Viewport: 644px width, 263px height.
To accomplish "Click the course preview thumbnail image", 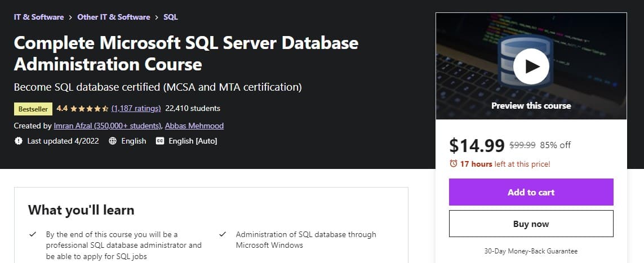I will click(531, 66).
